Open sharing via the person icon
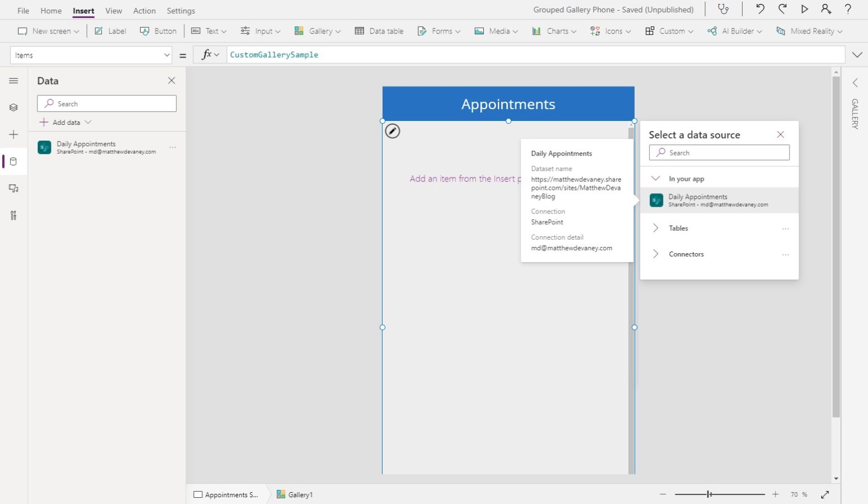This screenshot has height=504, width=868. [x=826, y=9]
